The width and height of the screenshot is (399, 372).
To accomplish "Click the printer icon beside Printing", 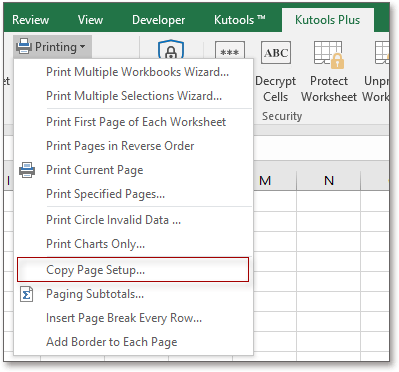I will 24,47.
